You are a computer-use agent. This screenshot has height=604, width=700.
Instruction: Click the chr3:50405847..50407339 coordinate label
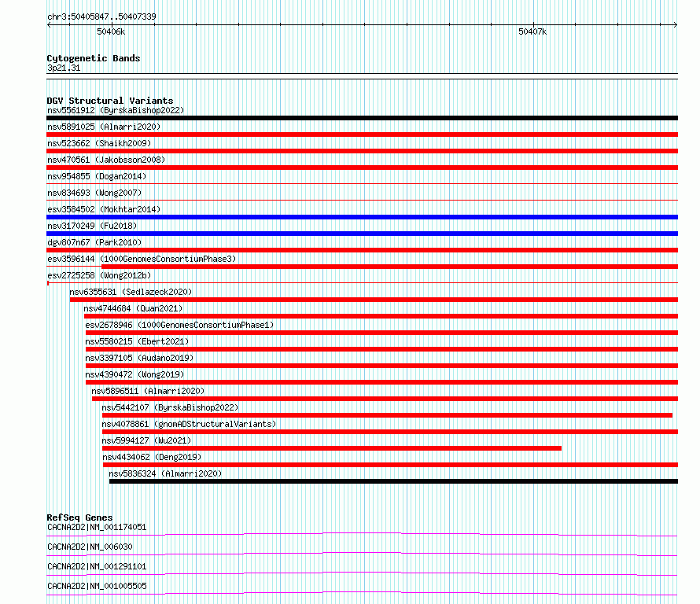coord(101,17)
